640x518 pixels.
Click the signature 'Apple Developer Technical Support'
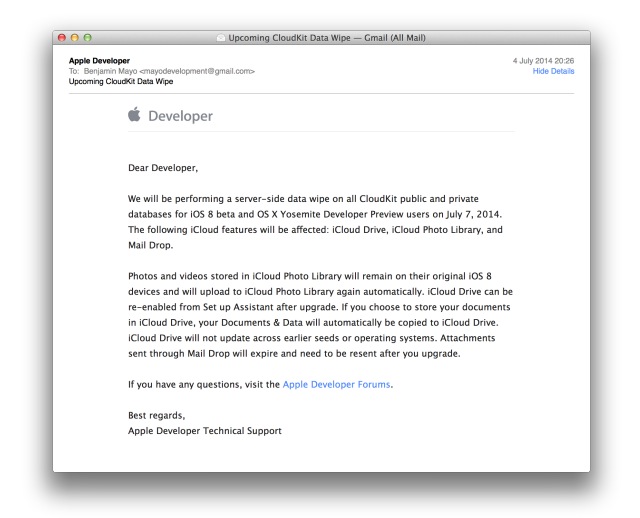[205, 431]
